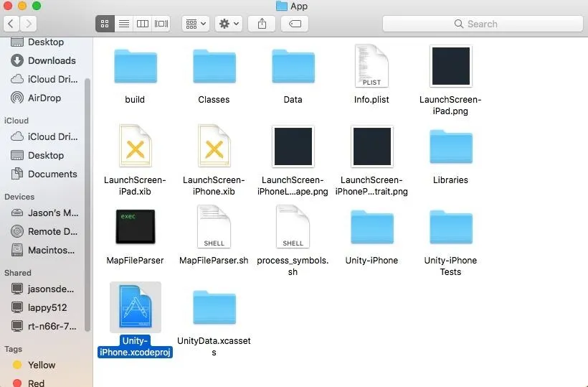Select the Libraries folder

[451, 146]
